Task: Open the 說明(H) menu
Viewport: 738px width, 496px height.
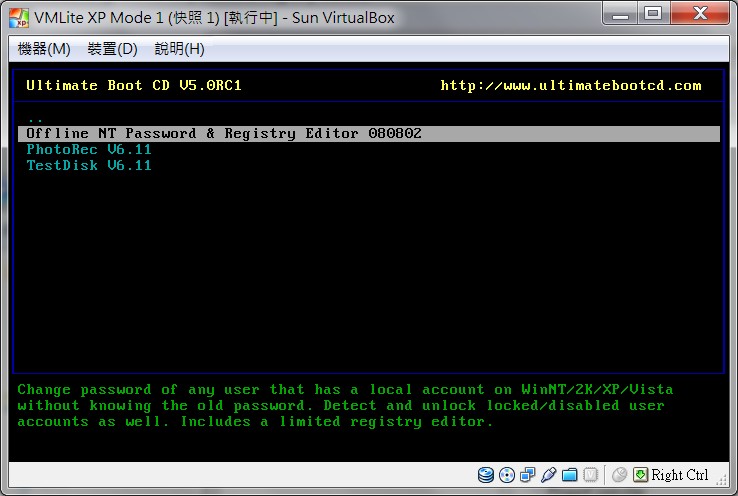Action: pos(179,49)
